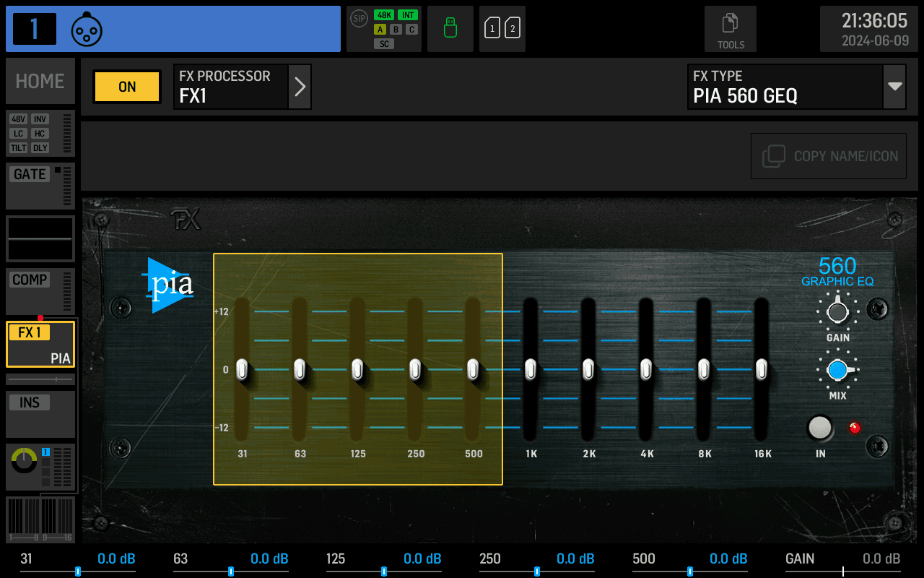Screen dimensions: 924x578
Task: Click the A status indicator
Action: click(x=380, y=30)
